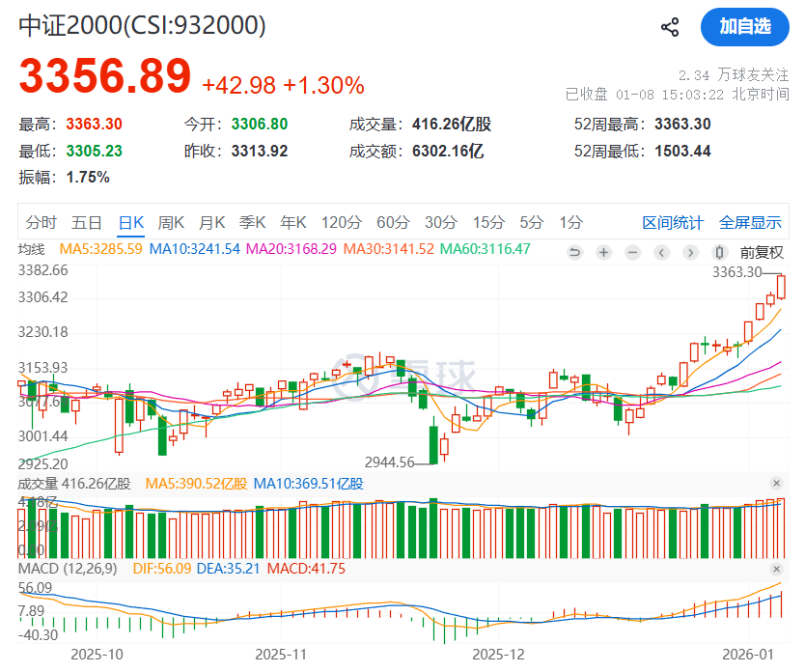Click the 成交额 value 6302.16亿
805x672 pixels.
pyautogui.click(x=448, y=151)
